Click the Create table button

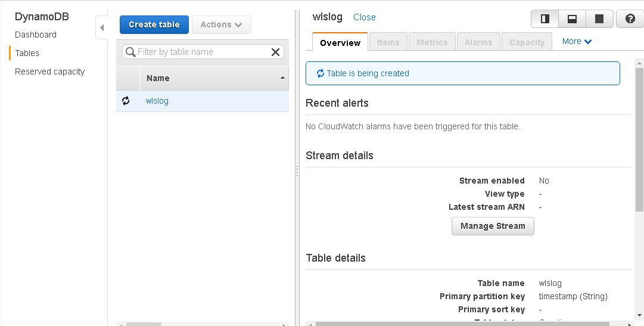tap(154, 24)
